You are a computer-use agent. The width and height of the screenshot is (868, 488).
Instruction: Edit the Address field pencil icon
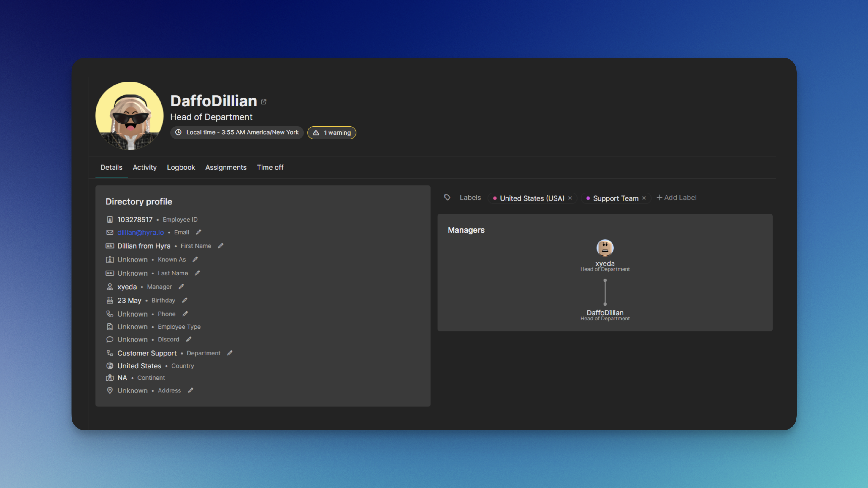[190, 390]
